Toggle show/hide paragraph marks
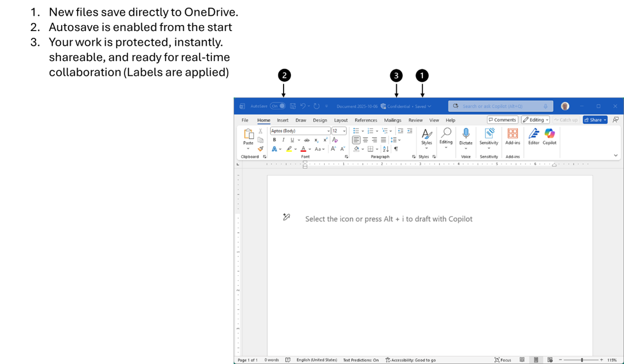624x364 pixels. (396, 149)
